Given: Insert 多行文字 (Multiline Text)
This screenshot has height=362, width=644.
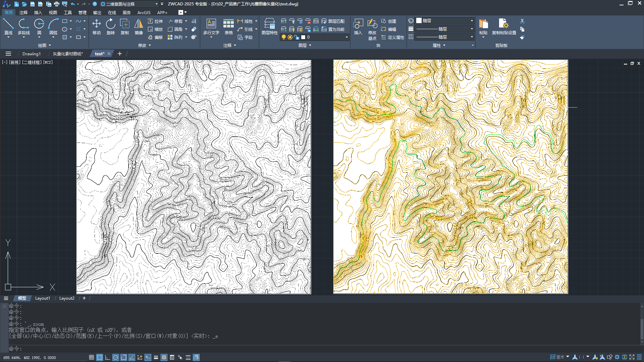Looking at the screenshot, I should pyautogui.click(x=211, y=26).
